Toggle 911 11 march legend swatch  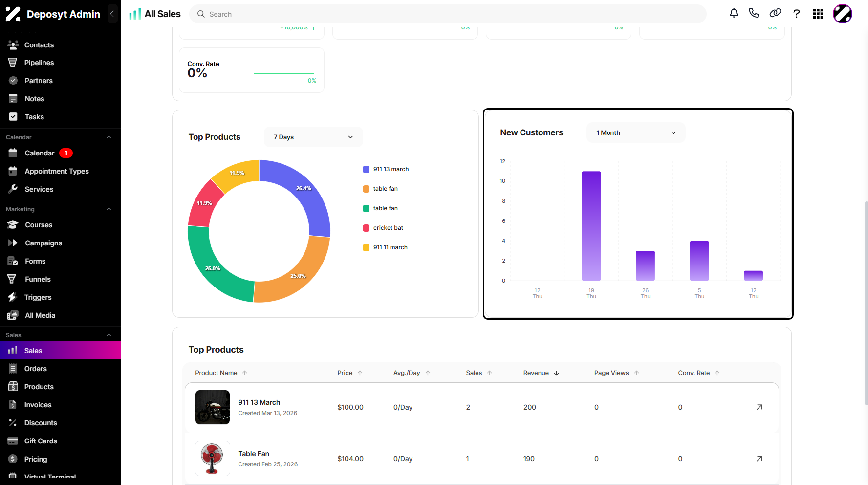[x=366, y=247]
